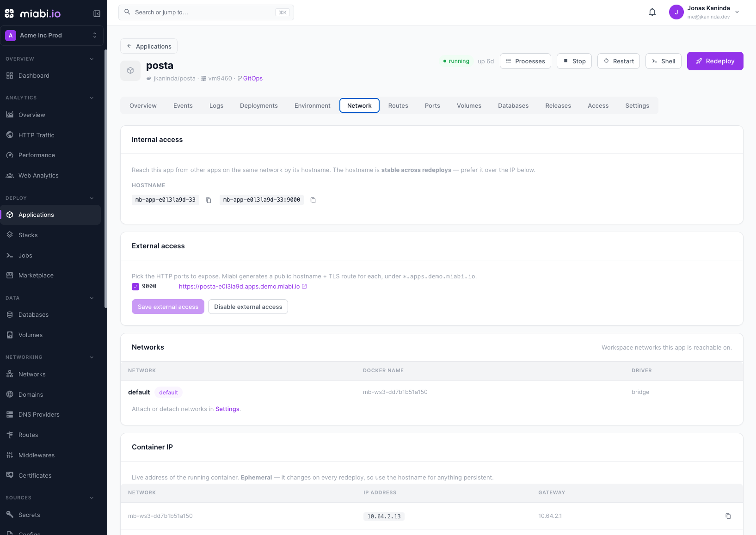Focus the Search or jump to field

coord(206,12)
